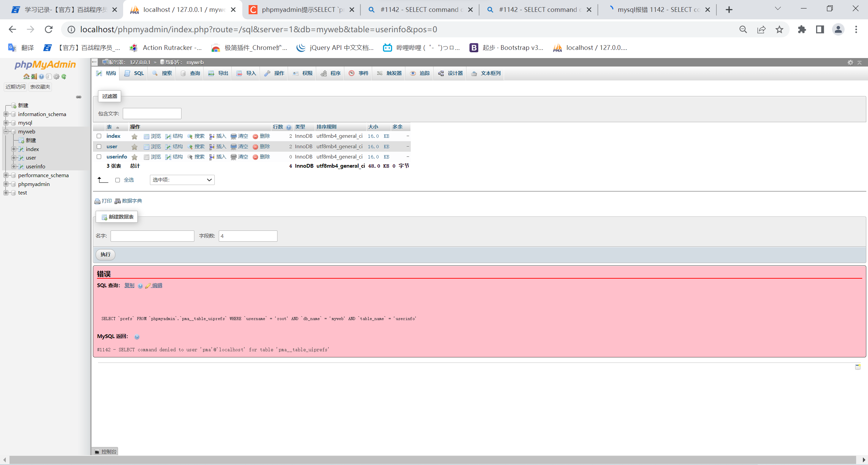Share this page icon in address bar

761,30
